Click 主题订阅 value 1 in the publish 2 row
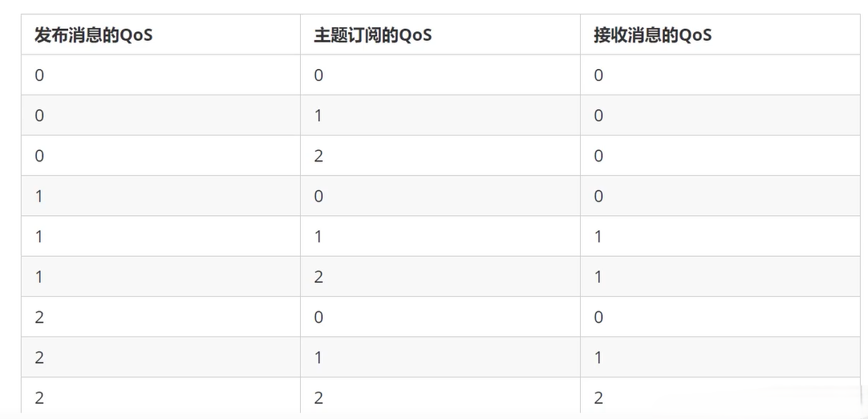 pos(440,357)
